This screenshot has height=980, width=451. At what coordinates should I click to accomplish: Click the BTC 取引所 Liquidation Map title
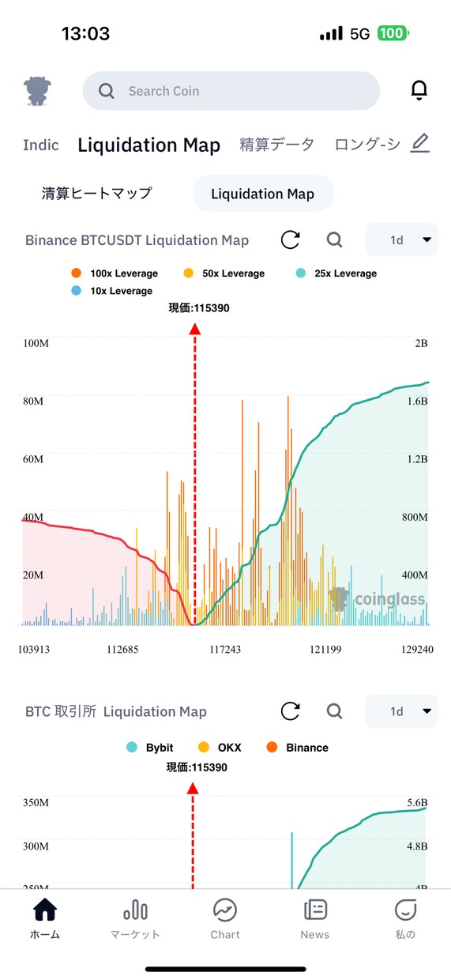(116, 711)
